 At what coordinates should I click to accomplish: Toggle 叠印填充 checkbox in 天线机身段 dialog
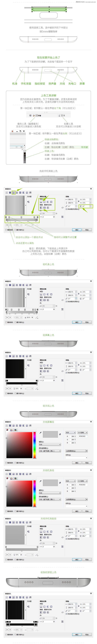(15, 511)
